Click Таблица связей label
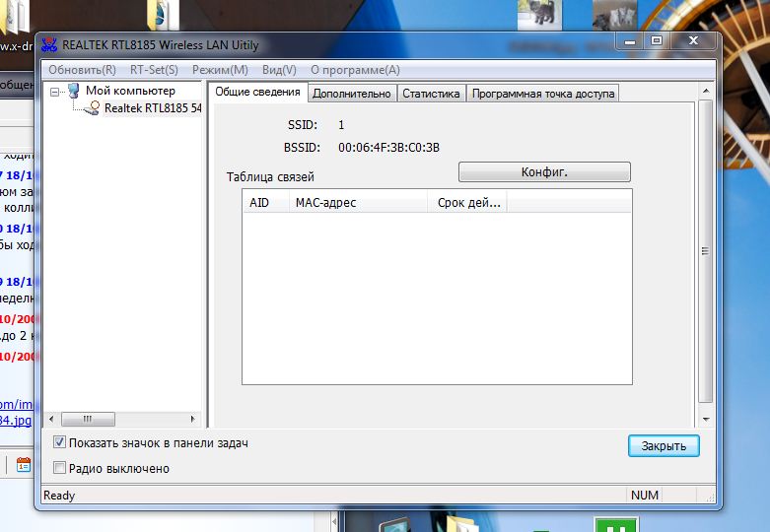The image size is (770, 532). [x=270, y=176]
